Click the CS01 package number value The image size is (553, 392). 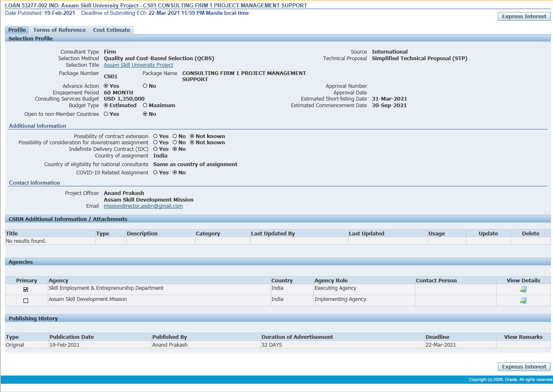click(110, 76)
